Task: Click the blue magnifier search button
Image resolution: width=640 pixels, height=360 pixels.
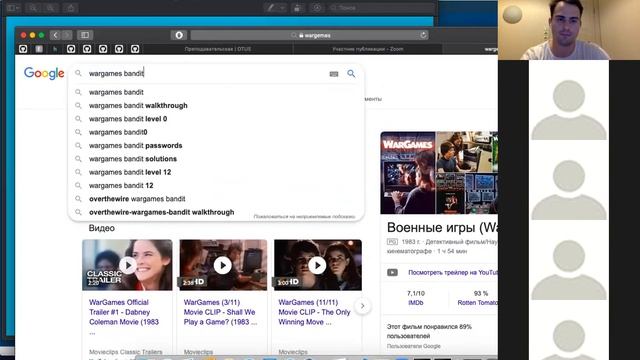Action: click(x=351, y=73)
